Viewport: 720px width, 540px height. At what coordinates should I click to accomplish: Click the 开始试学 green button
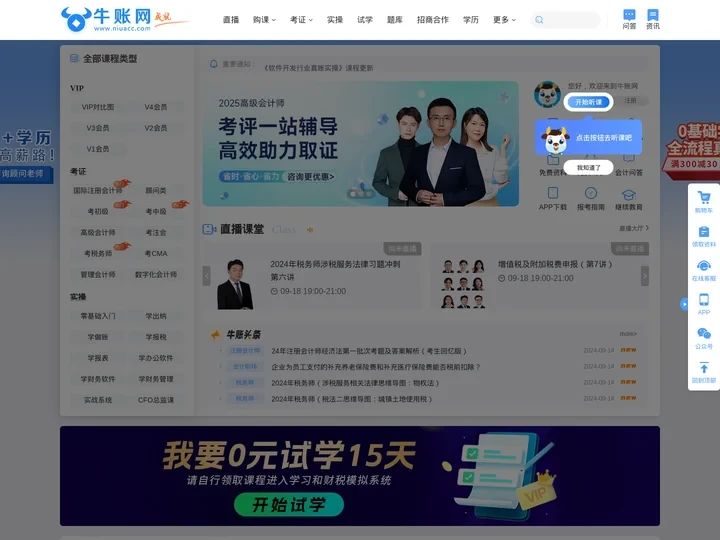coord(289,505)
